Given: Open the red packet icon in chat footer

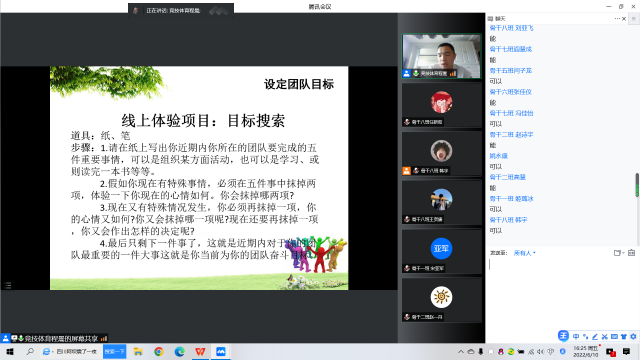Looking at the screenshot, I should pos(631,253).
